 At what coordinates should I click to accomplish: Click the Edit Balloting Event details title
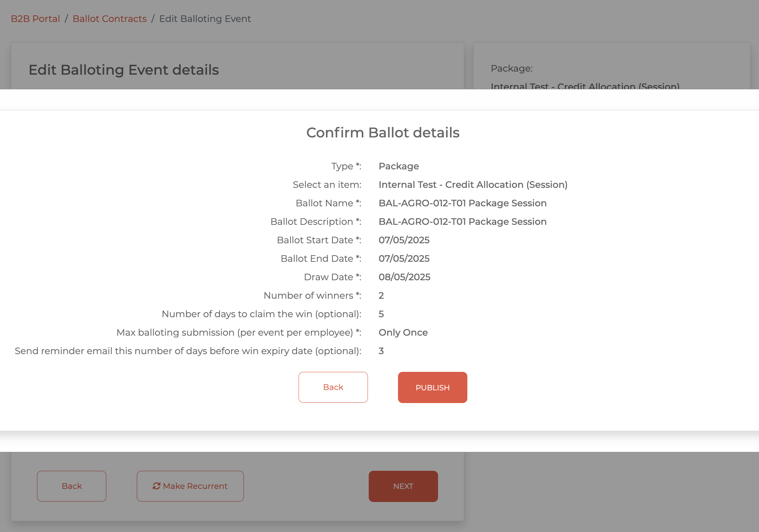[124, 70]
